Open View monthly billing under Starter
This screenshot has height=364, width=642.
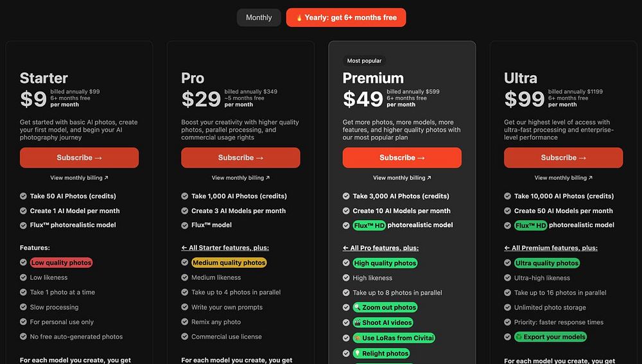pos(79,178)
